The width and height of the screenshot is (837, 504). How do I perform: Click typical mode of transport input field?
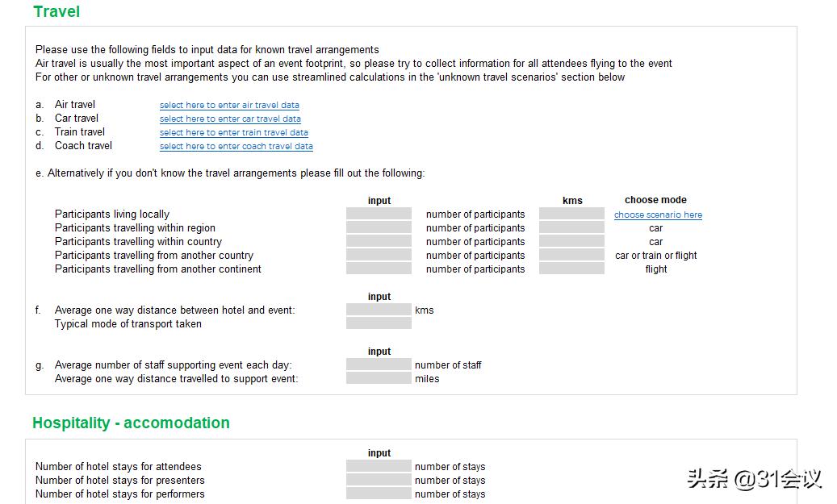point(379,323)
